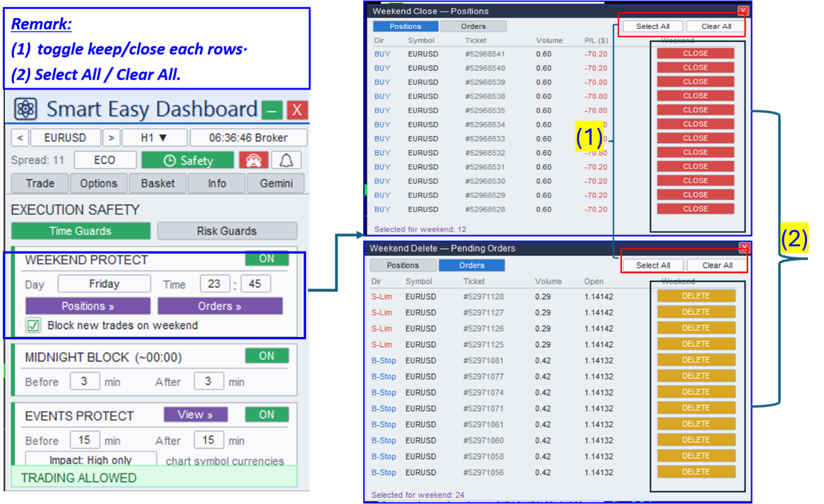Image resolution: width=824 pixels, height=504 pixels.
Task: Switch to the Basket tab
Action: [x=158, y=183]
